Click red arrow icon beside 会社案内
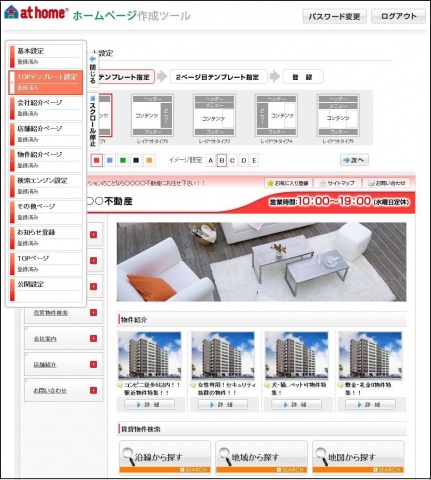The height and width of the screenshot is (480, 431). click(x=93, y=339)
